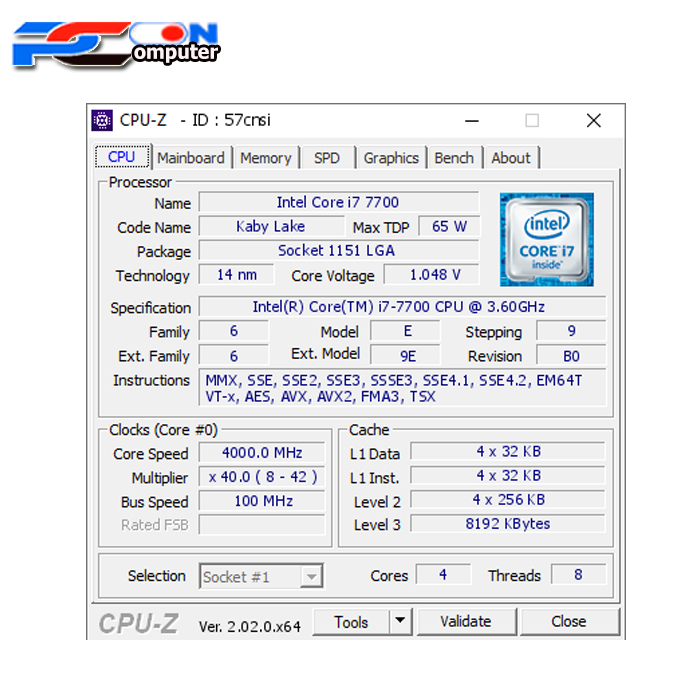
Task: Click the Intel Core i7 inside logo
Action: (546, 239)
